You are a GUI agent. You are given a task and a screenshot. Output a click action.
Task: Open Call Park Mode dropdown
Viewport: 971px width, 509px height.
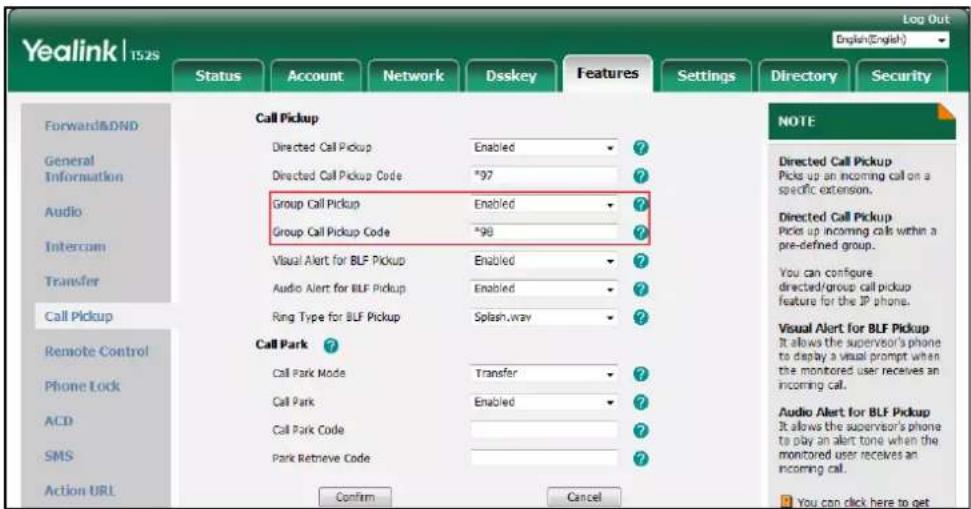(544, 373)
